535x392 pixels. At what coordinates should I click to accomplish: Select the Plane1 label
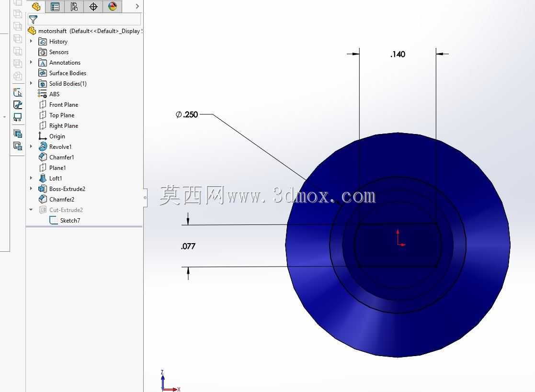[x=57, y=168]
